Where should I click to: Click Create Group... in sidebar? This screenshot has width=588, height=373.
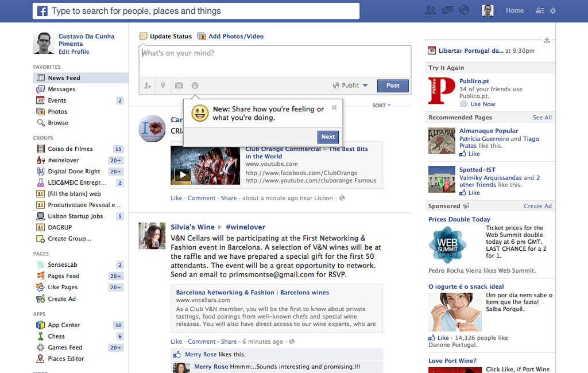tap(69, 238)
